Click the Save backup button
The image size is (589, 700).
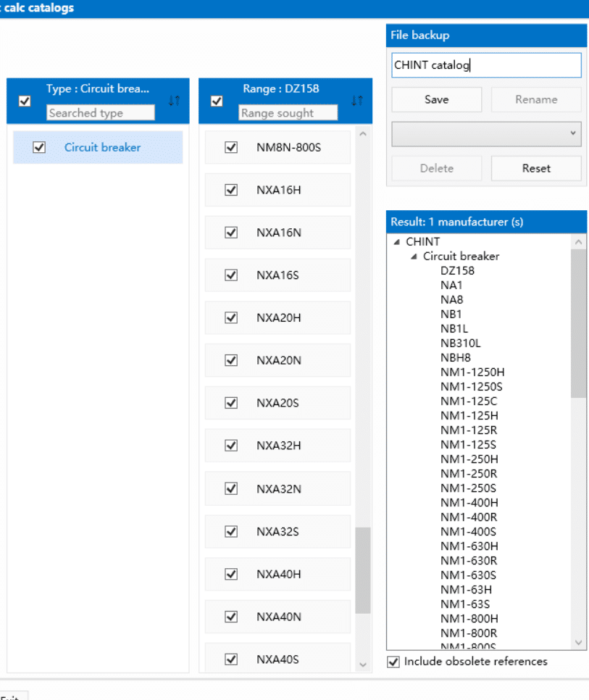coord(436,99)
